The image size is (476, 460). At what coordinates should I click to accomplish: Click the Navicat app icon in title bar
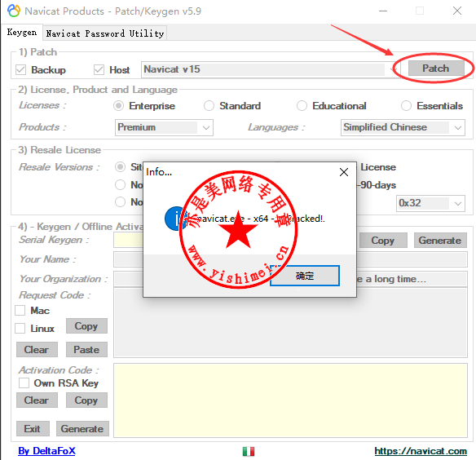(14, 11)
